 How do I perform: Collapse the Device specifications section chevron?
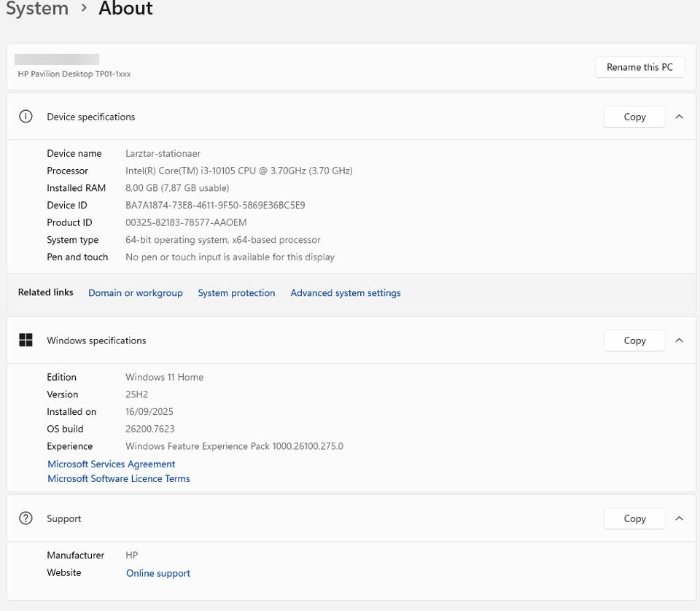tap(679, 117)
